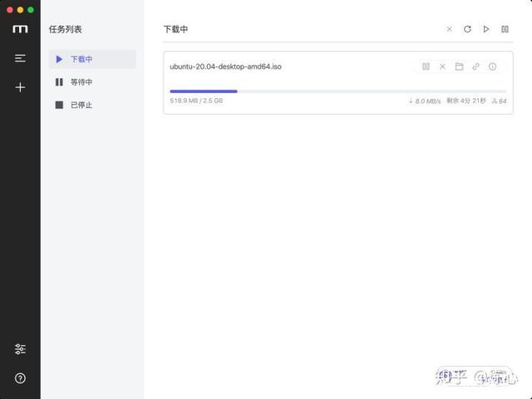Remove the ubuntu ISO download task
The height and width of the screenshot is (399, 532).
point(442,66)
